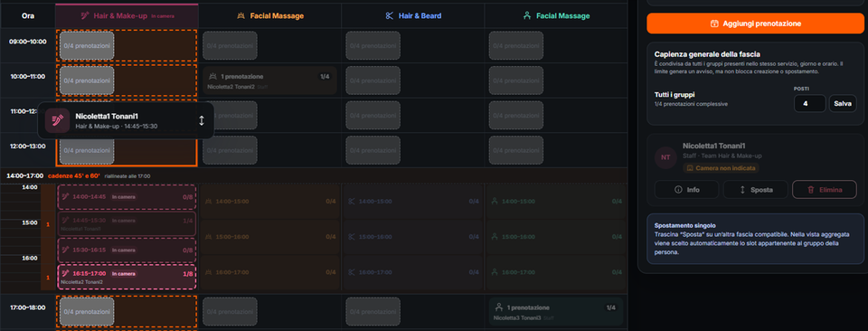Click the person icon in 17:00–18:00 Nicoletta3 booking
This screenshot has height=331, width=868.
(499, 307)
